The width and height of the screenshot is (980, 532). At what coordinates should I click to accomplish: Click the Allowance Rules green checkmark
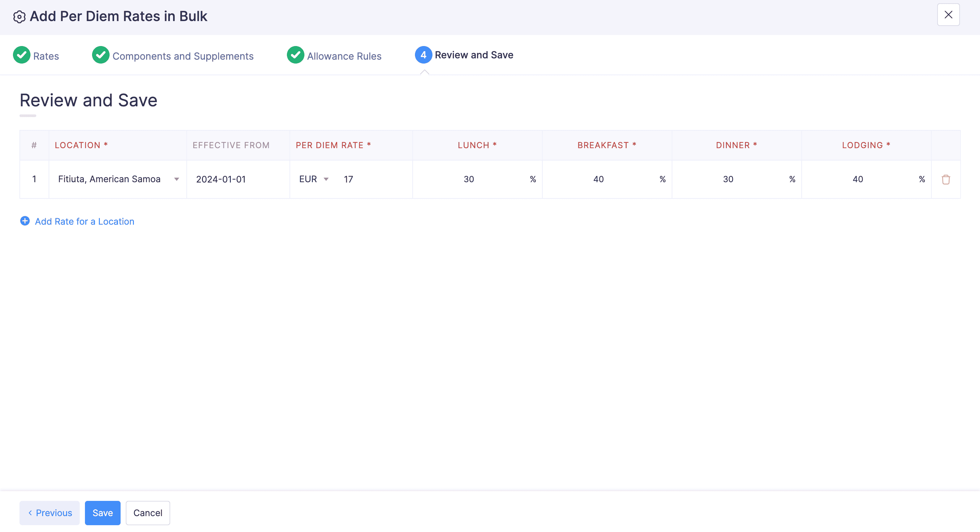(295, 55)
